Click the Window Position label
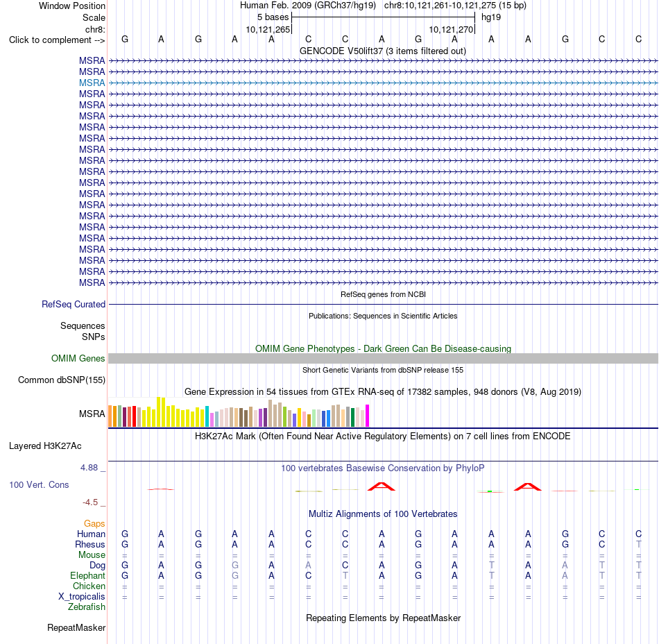This screenshot has width=659, height=644. point(72,6)
